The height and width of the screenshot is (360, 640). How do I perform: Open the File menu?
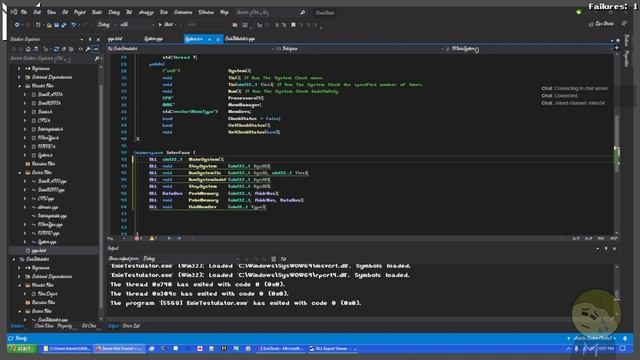pos(24,13)
